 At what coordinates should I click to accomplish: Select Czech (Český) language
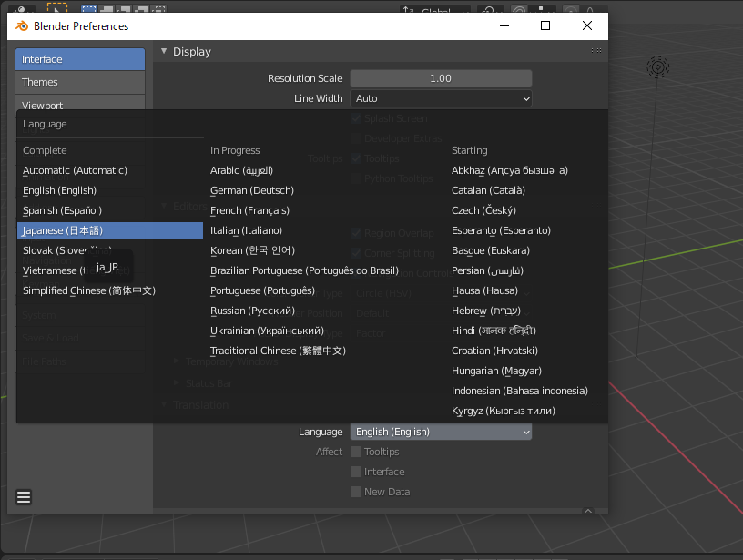(x=483, y=210)
